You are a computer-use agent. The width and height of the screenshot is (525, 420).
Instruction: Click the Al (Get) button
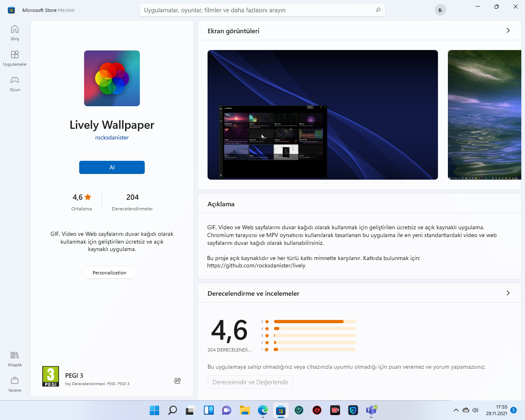click(112, 167)
